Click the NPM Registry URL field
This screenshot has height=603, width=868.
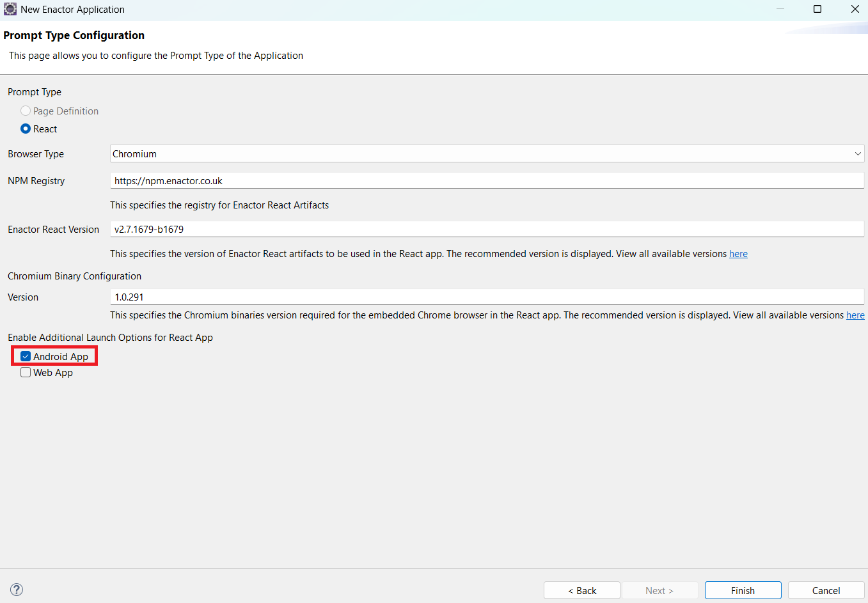[x=487, y=180]
